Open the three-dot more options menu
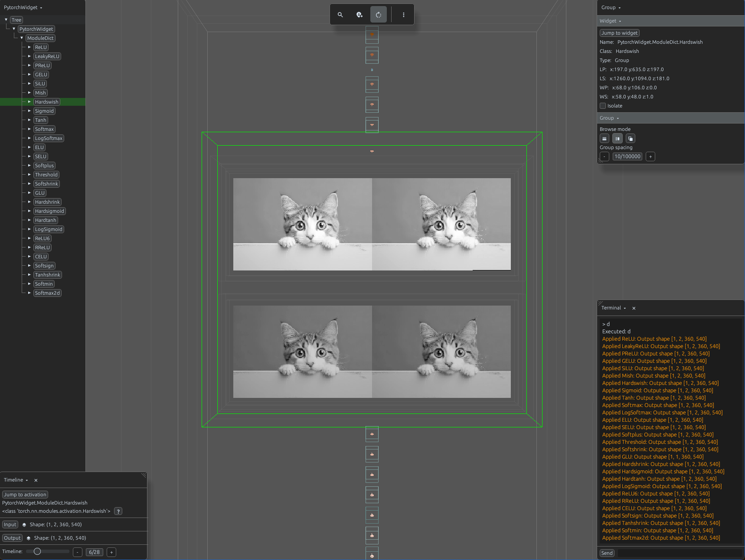 click(404, 15)
